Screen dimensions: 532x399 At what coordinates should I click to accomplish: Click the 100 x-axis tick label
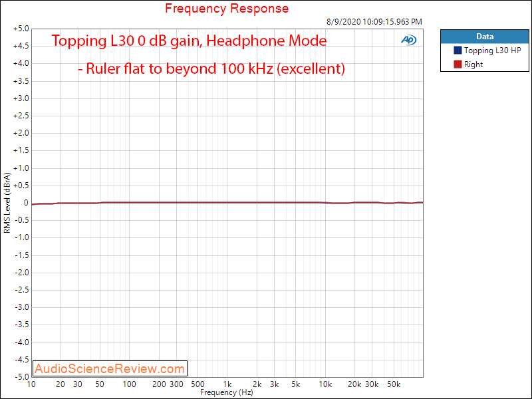pyautogui.click(x=129, y=384)
